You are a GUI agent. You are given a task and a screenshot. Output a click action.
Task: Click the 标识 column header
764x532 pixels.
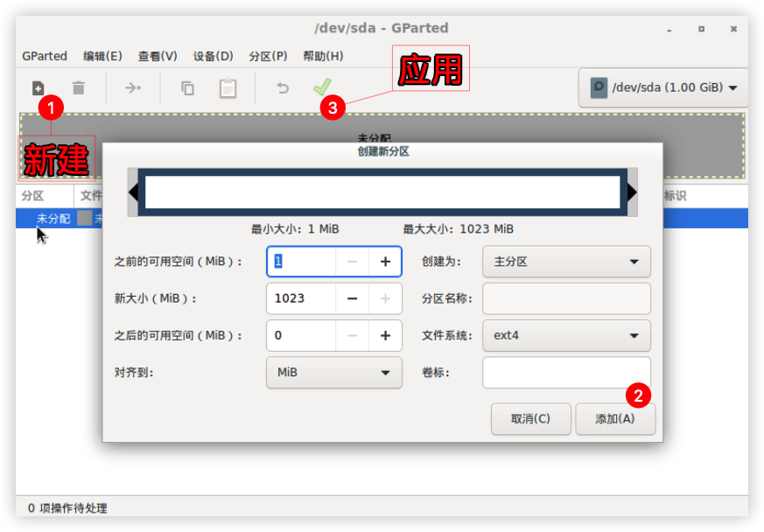[x=676, y=196]
